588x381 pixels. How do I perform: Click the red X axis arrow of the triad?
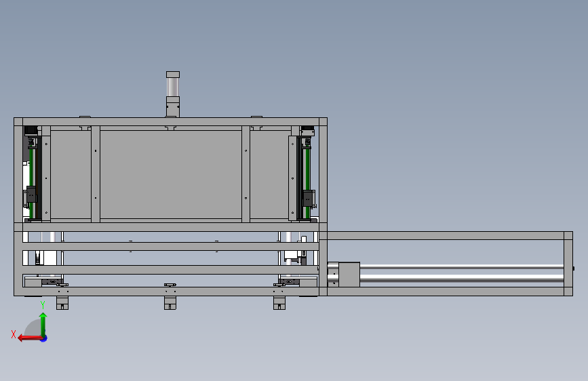[30, 338]
